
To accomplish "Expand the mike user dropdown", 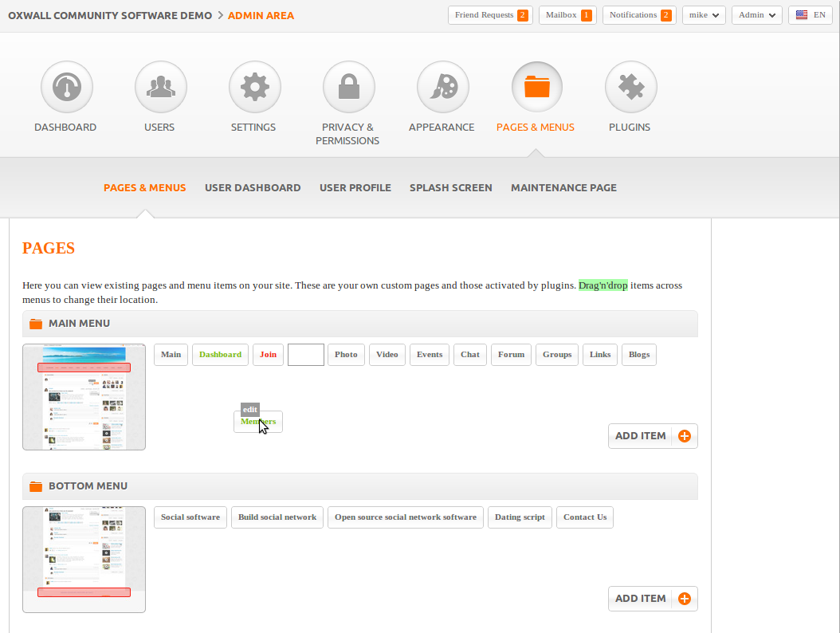I will coord(704,15).
